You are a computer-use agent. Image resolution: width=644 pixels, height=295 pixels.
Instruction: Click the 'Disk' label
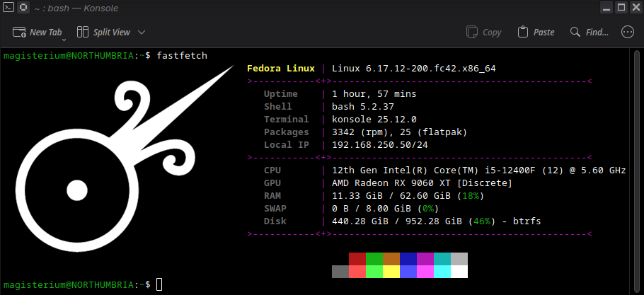[x=275, y=221]
